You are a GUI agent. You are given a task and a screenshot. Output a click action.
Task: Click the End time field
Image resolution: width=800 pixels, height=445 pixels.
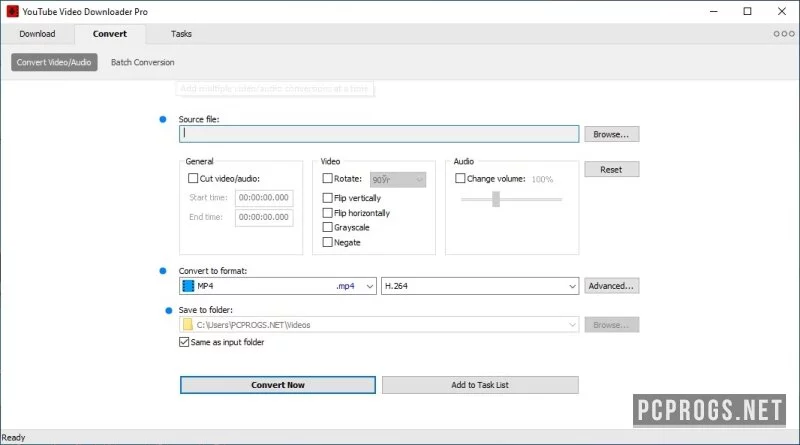point(264,217)
